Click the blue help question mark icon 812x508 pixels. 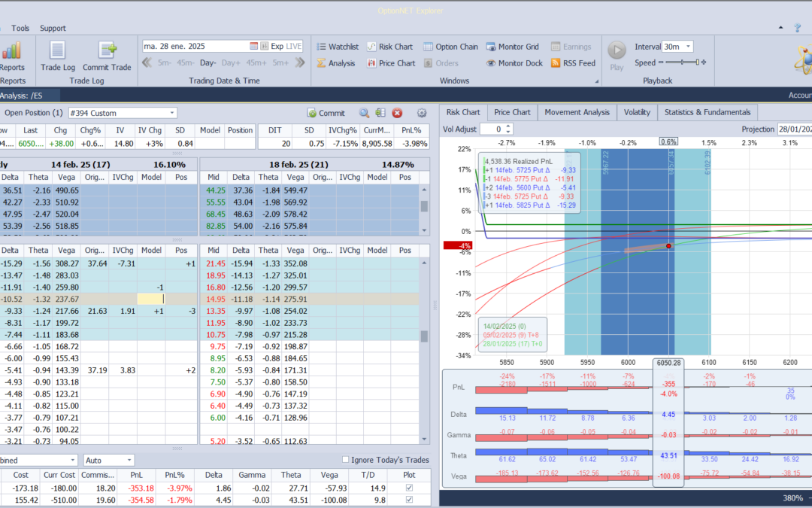[798, 28]
